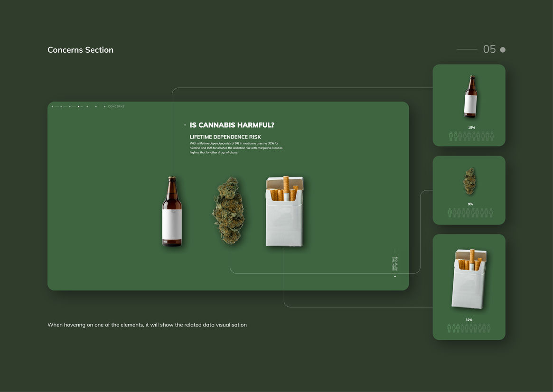553x392 pixels.
Task: Click the people icons row under 32%
Action: click(x=469, y=328)
